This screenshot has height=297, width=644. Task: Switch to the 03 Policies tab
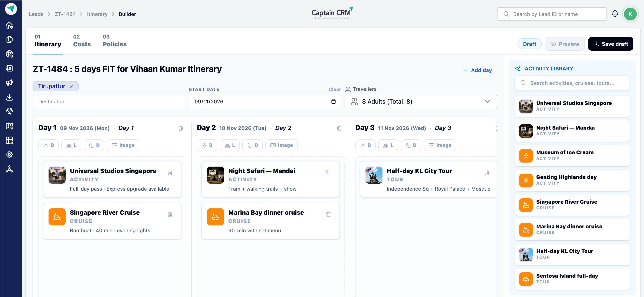(x=115, y=41)
